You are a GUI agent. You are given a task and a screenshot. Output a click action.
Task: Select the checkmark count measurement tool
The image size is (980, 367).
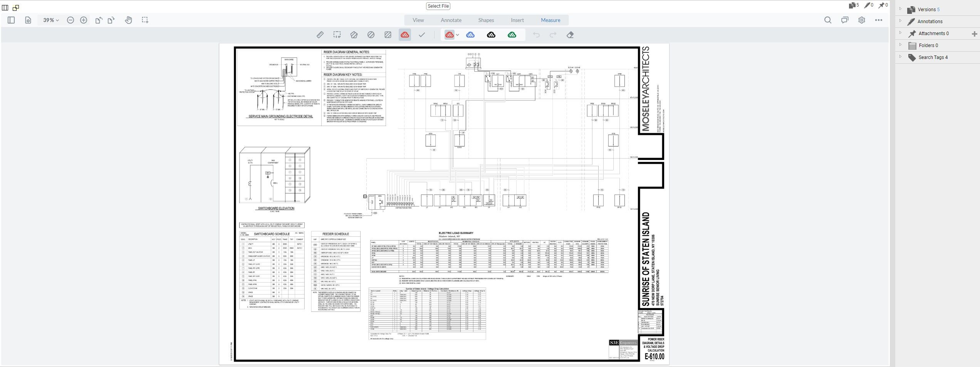[x=422, y=35]
